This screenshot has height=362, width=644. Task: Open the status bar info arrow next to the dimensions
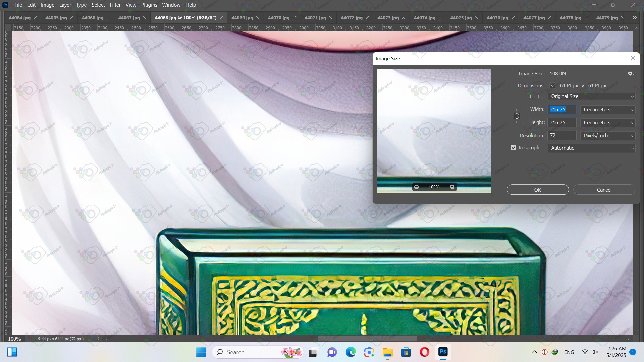(x=98, y=339)
